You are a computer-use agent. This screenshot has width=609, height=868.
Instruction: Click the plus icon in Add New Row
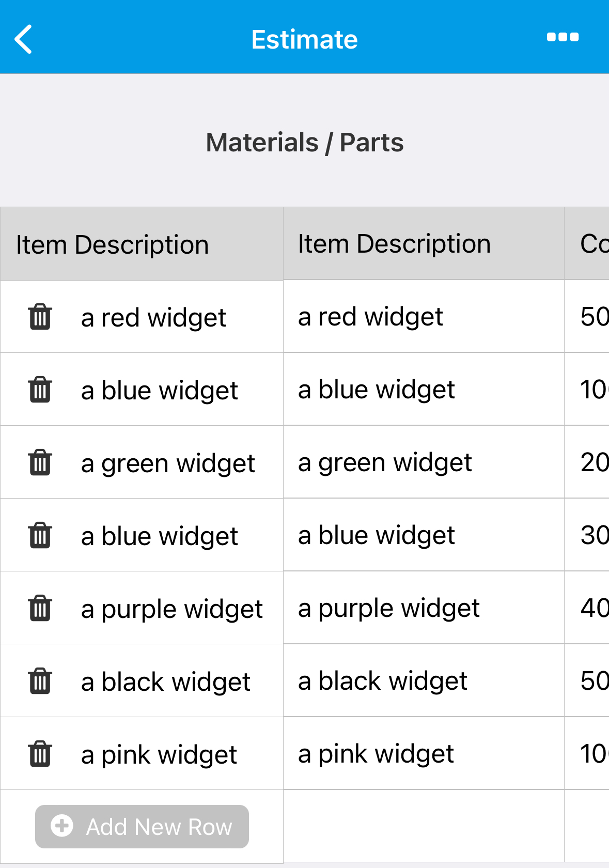[62, 826]
